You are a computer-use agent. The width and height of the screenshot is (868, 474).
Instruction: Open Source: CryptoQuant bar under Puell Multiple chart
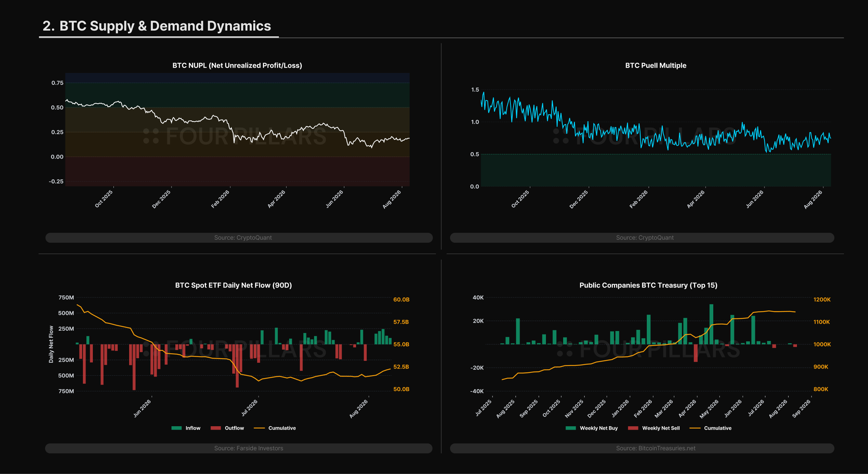642,238
